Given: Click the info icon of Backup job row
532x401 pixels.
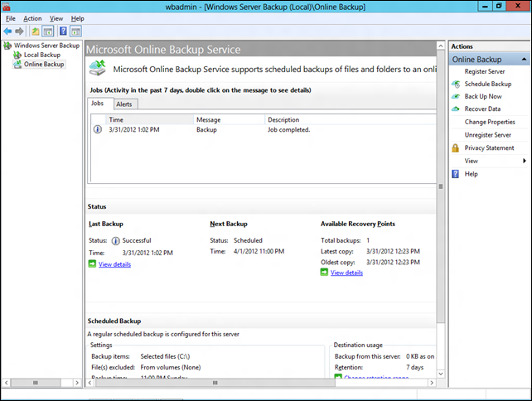Looking at the screenshot, I should tap(98, 129).
